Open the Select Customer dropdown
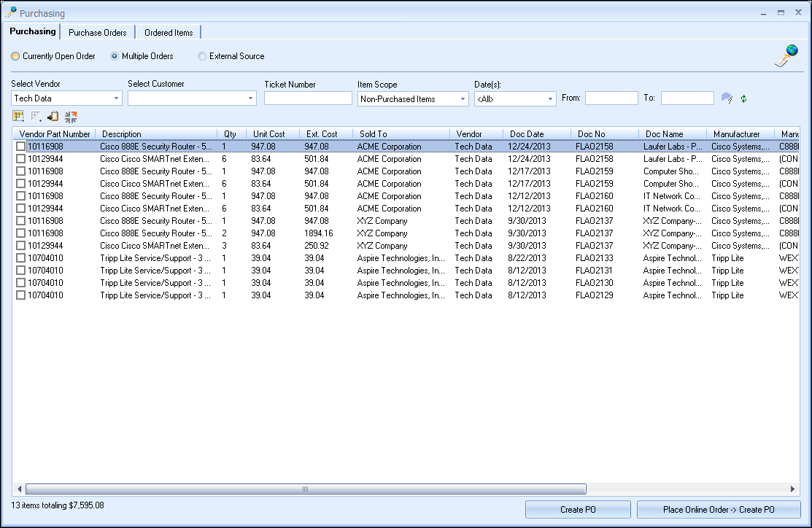Screen dimensions: 812x528 tap(250, 98)
